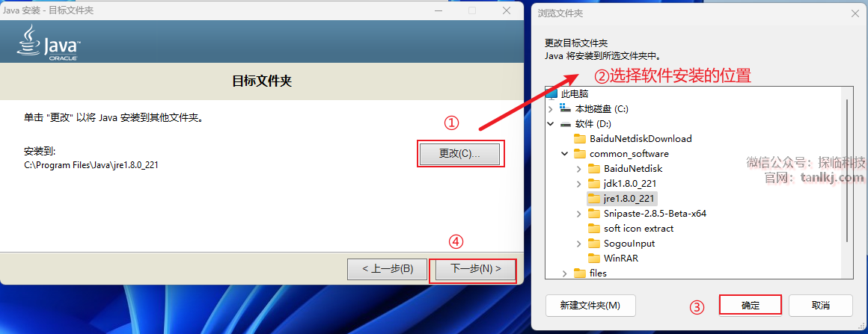Image resolution: width=868 pixels, height=334 pixels.
Task: Select common_software folder icon
Action: (x=580, y=153)
